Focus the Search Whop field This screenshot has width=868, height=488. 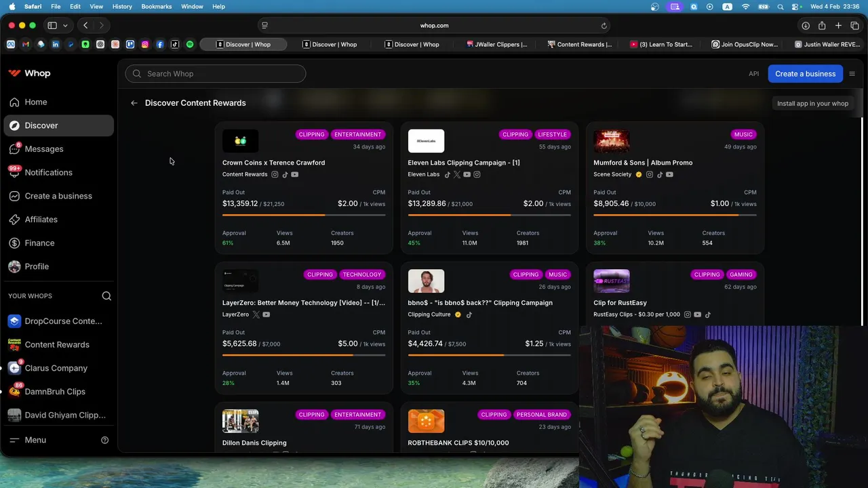click(215, 74)
